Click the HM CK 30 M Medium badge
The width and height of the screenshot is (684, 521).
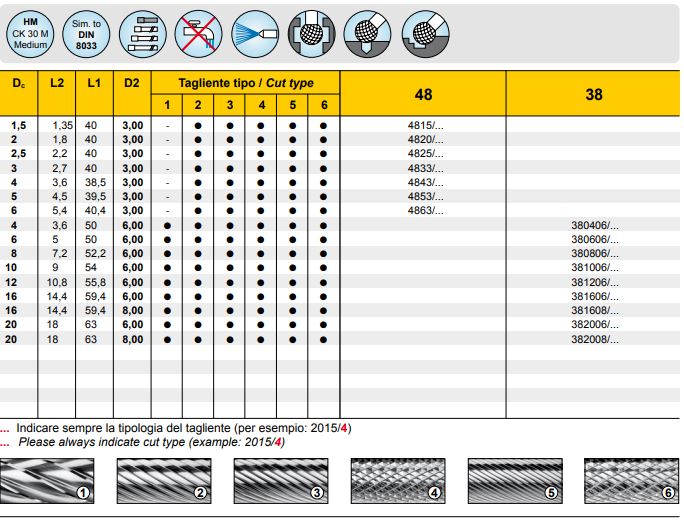31,33
